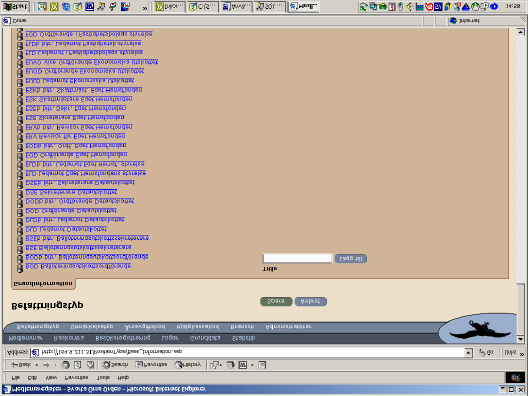Open the address bar dropdown list

[x=468, y=353]
